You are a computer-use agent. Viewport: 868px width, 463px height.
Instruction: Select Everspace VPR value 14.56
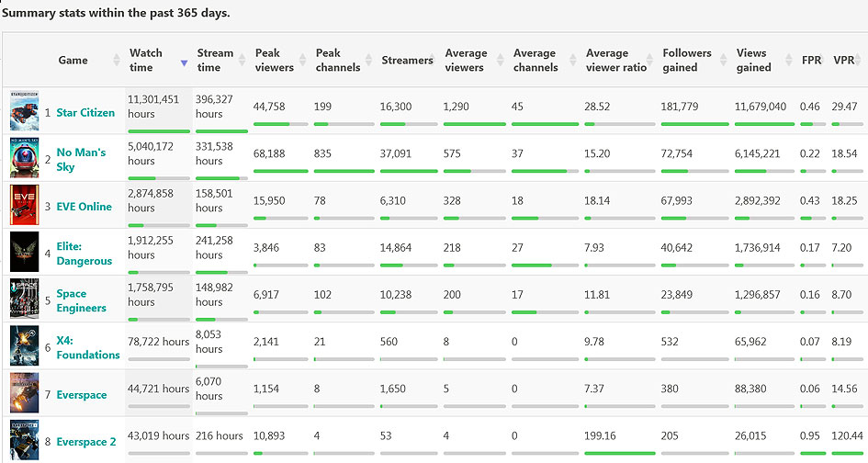pos(844,389)
